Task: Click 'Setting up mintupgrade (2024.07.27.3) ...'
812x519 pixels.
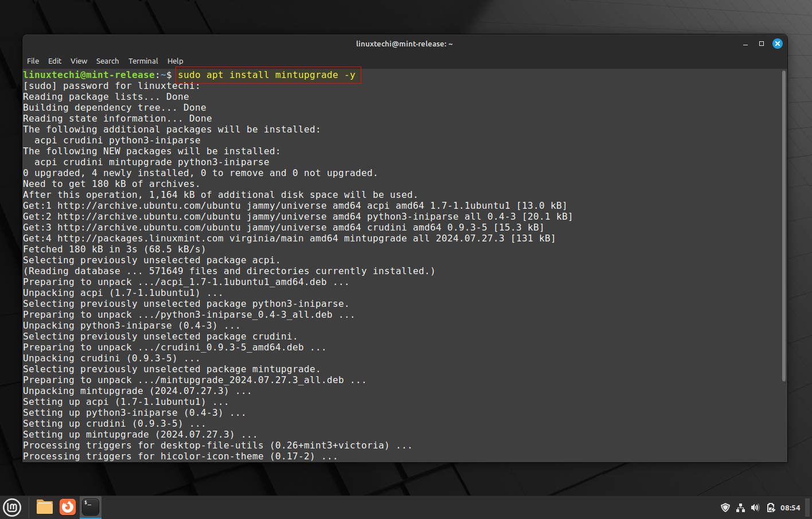Action: [x=140, y=435]
